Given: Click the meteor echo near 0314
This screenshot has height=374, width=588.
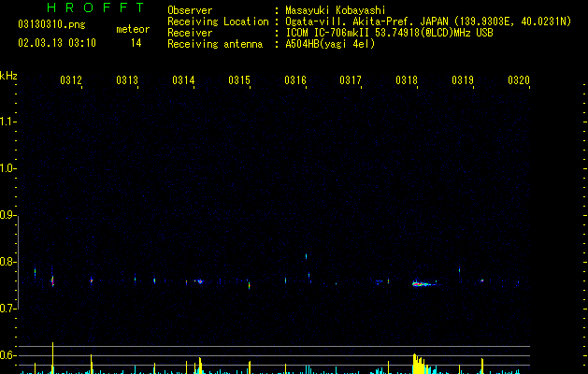Looking at the screenshot, I should (x=200, y=281).
